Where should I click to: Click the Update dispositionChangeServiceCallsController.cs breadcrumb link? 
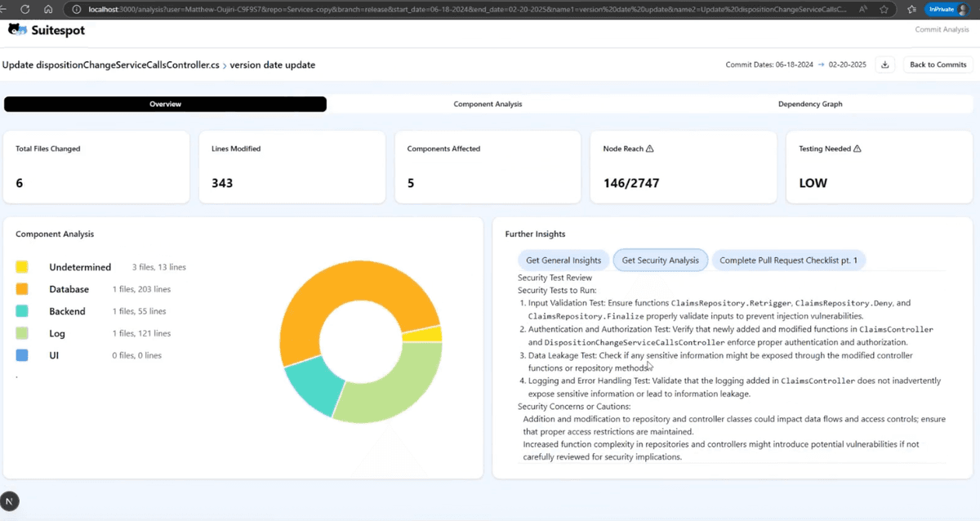pos(111,65)
